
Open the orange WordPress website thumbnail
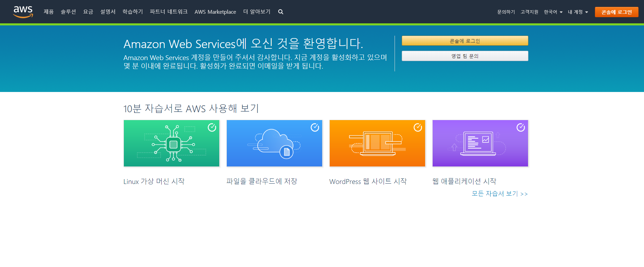point(377,143)
